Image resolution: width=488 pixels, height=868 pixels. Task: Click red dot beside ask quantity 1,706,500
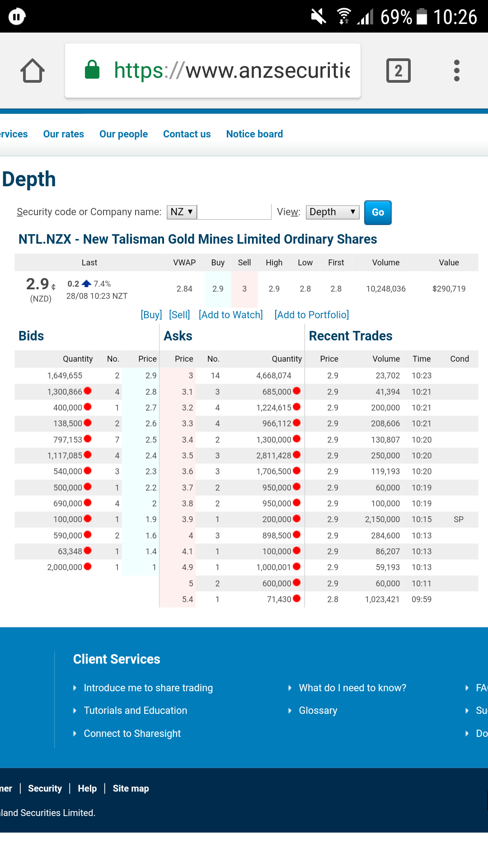tap(297, 471)
